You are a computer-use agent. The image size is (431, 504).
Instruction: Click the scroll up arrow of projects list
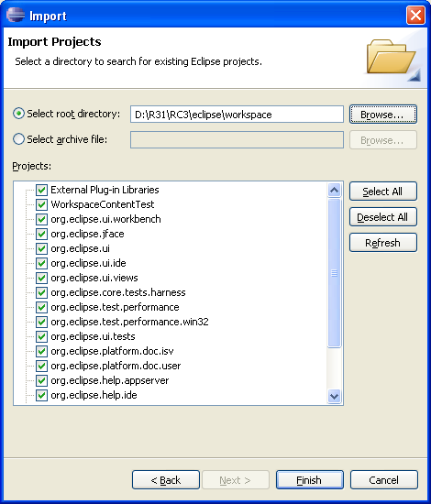pyautogui.click(x=334, y=190)
